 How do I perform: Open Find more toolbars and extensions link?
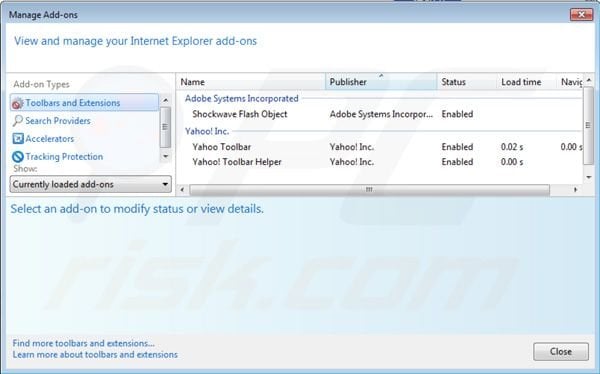pos(83,343)
